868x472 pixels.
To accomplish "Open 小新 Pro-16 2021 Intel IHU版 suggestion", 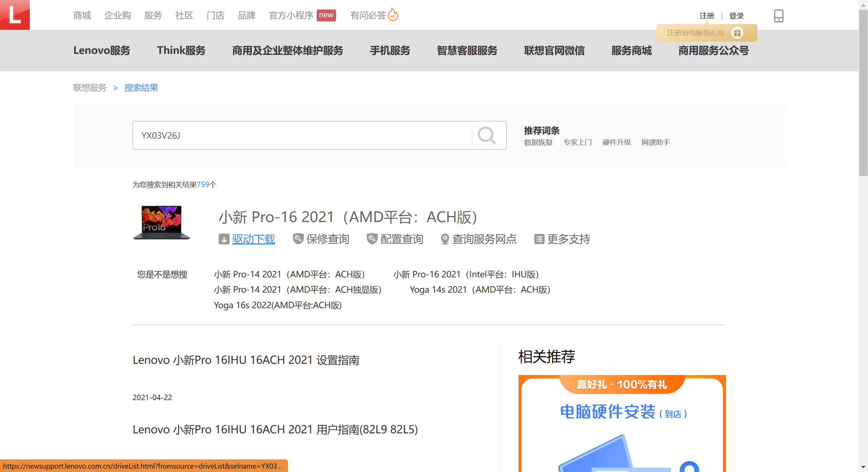I will click(x=466, y=274).
